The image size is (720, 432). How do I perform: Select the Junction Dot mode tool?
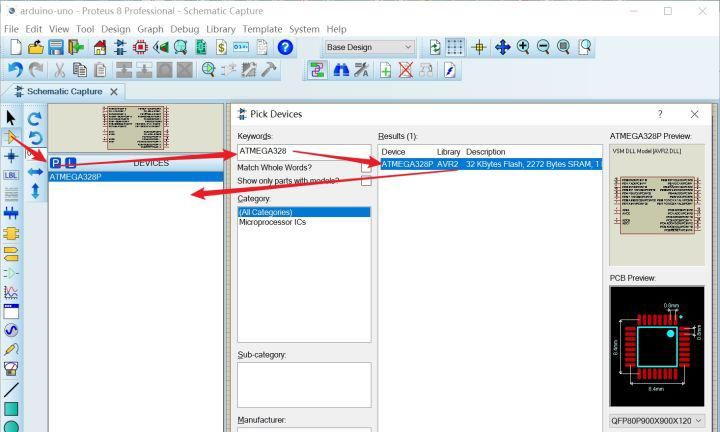tap(11, 156)
